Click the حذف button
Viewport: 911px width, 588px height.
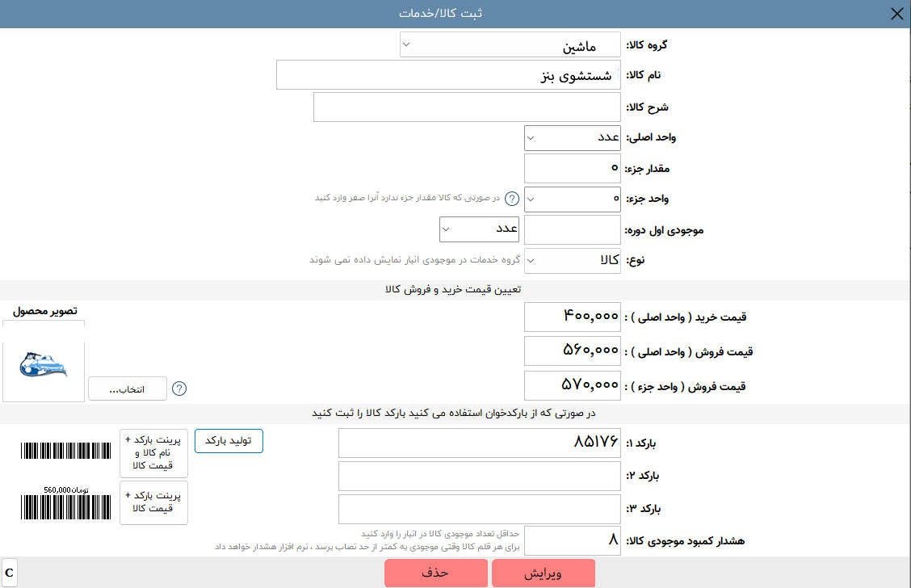click(x=436, y=573)
